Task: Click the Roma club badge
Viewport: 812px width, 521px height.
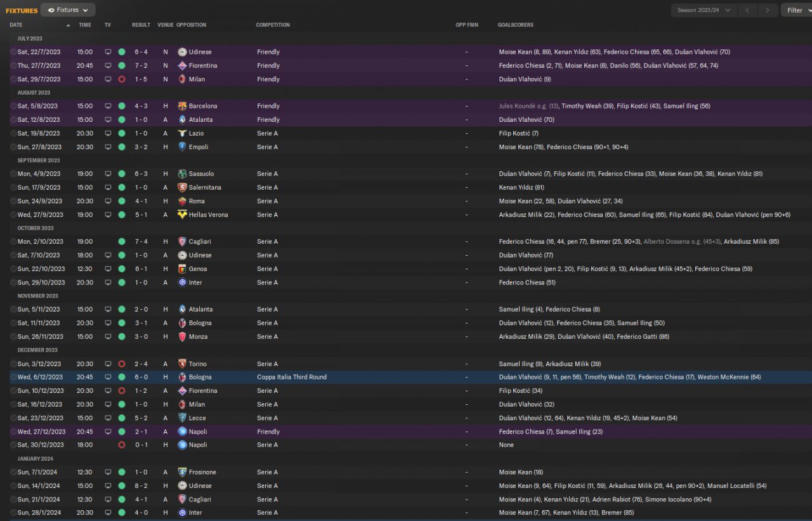Action: (182, 201)
